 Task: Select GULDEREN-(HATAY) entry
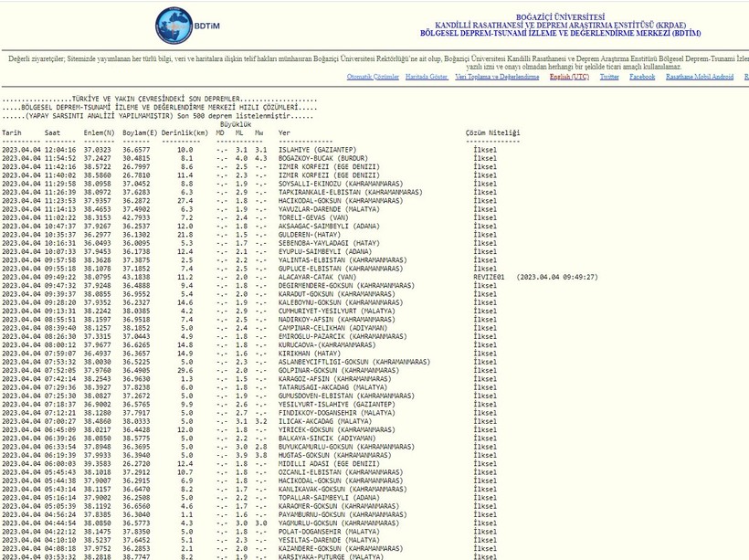pos(309,235)
